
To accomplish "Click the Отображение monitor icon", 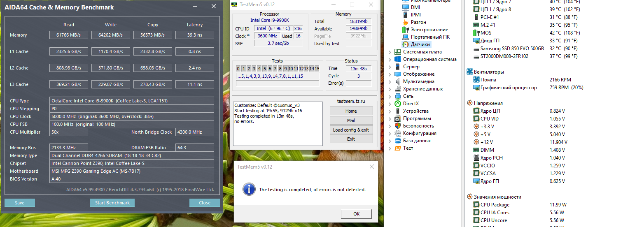I will 398,74.
